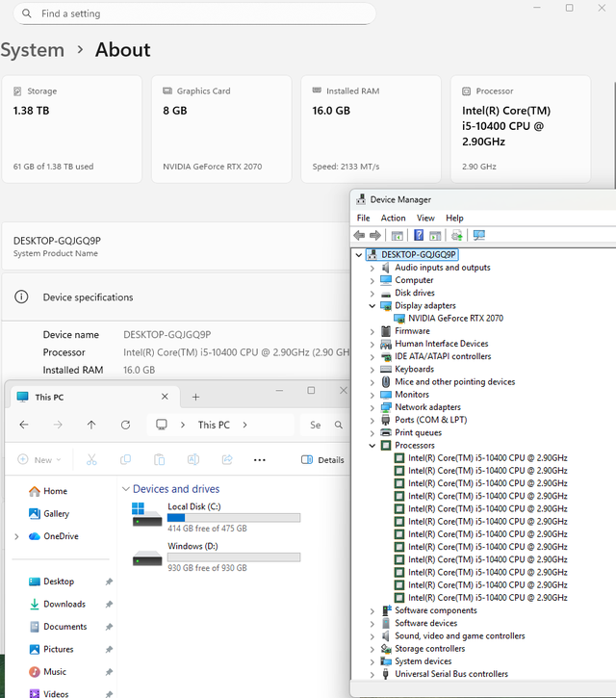This screenshot has height=698, width=616.
Task: Add a new tab in File Explorer
Action: click(x=196, y=397)
